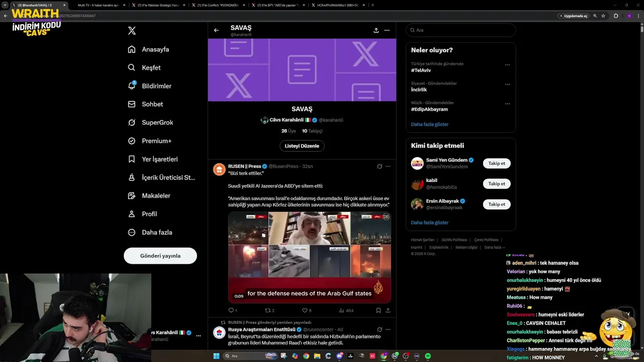
Task: Open the İncirlik trending topic
Action: pos(419,89)
